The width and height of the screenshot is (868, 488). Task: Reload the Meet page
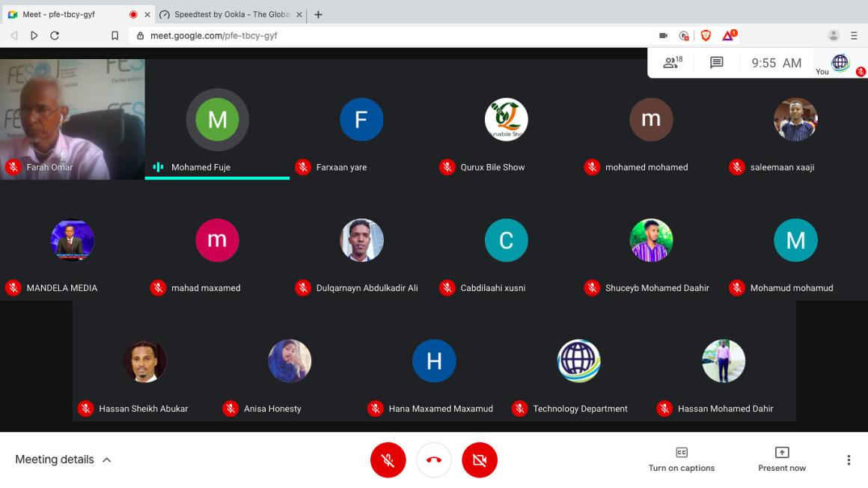[x=55, y=35]
